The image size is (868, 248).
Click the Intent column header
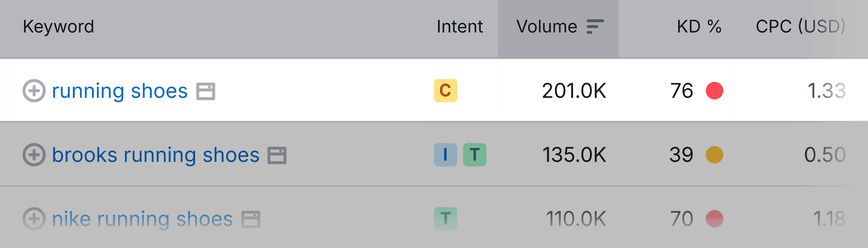point(460,27)
